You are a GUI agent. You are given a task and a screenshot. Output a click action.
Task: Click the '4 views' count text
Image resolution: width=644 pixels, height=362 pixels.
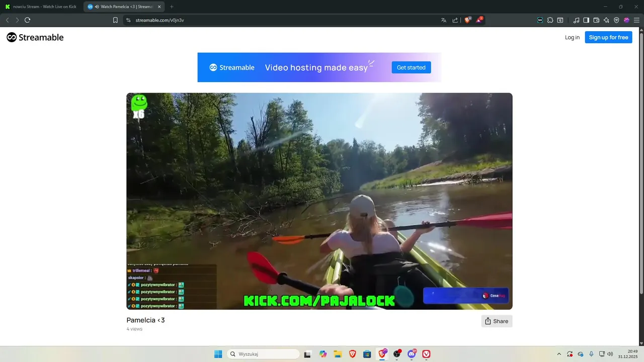(x=134, y=329)
